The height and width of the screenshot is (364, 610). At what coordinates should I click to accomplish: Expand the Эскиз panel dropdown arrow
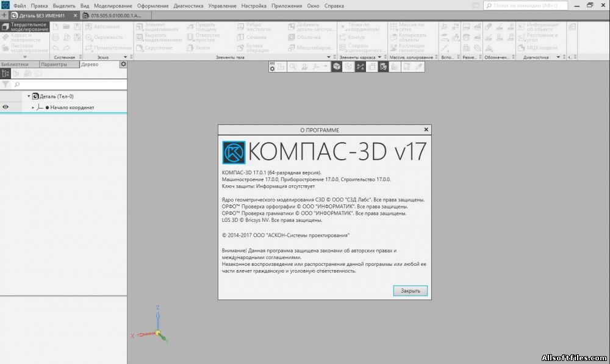click(x=125, y=57)
